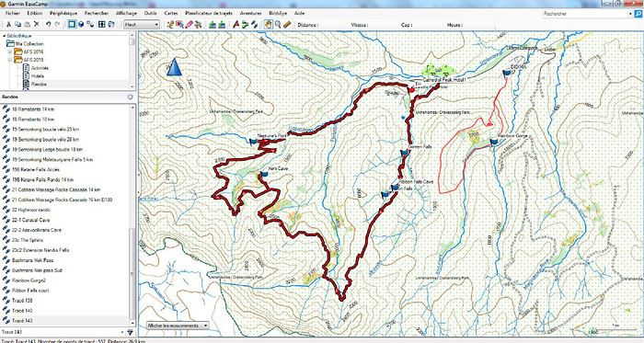
Task: Select the eraser tool in toolbar
Action: pyautogui.click(x=189, y=25)
